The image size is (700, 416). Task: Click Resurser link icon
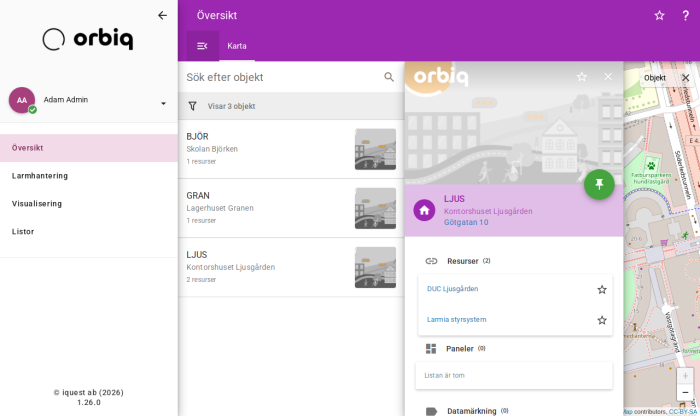(431, 261)
